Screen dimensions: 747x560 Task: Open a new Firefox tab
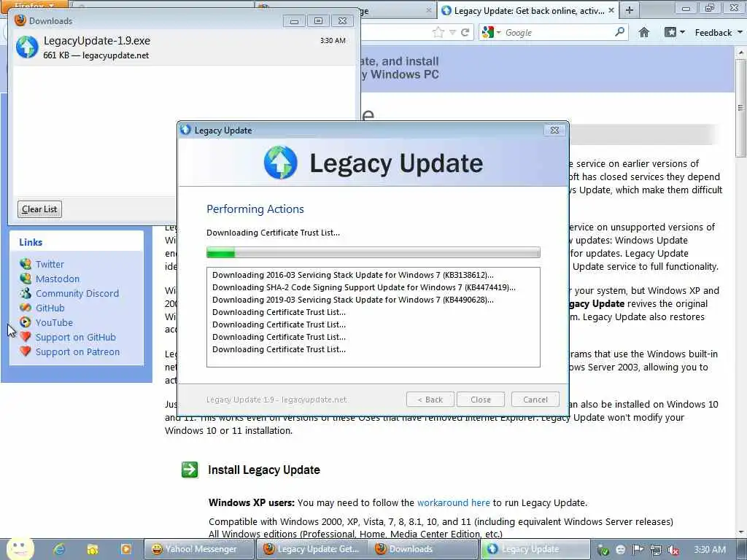click(630, 10)
